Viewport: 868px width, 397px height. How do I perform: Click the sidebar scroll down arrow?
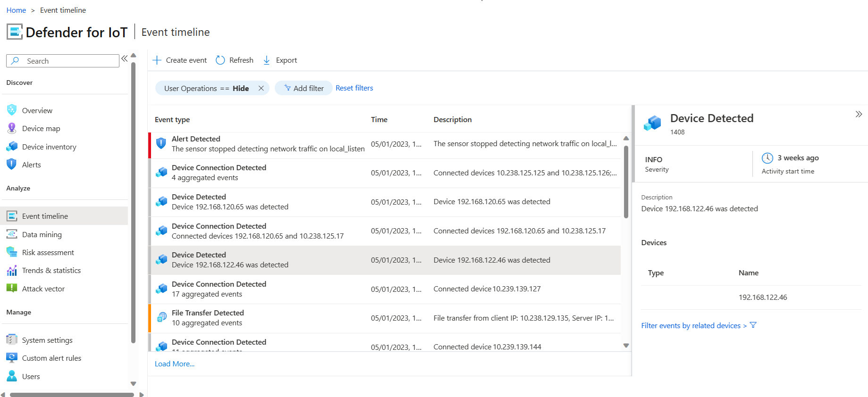[134, 384]
